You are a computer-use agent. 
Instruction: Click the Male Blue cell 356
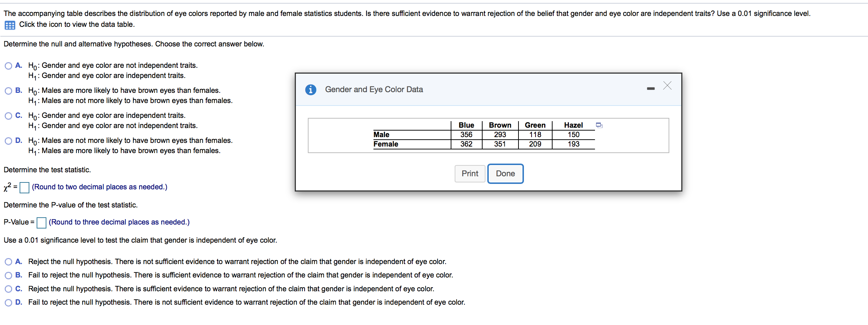click(466, 135)
